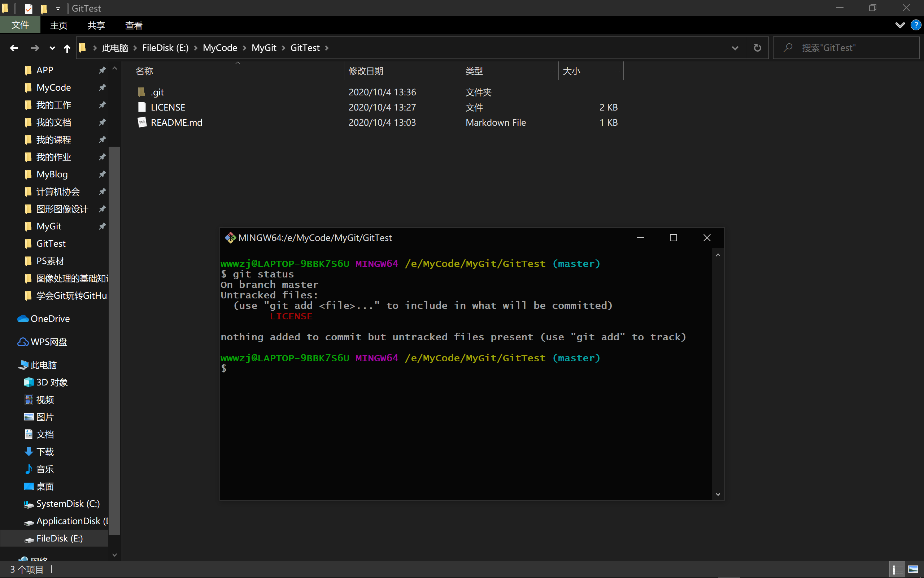The height and width of the screenshot is (578, 924).
Task: Go up one folder level arrow
Action: [x=67, y=48]
